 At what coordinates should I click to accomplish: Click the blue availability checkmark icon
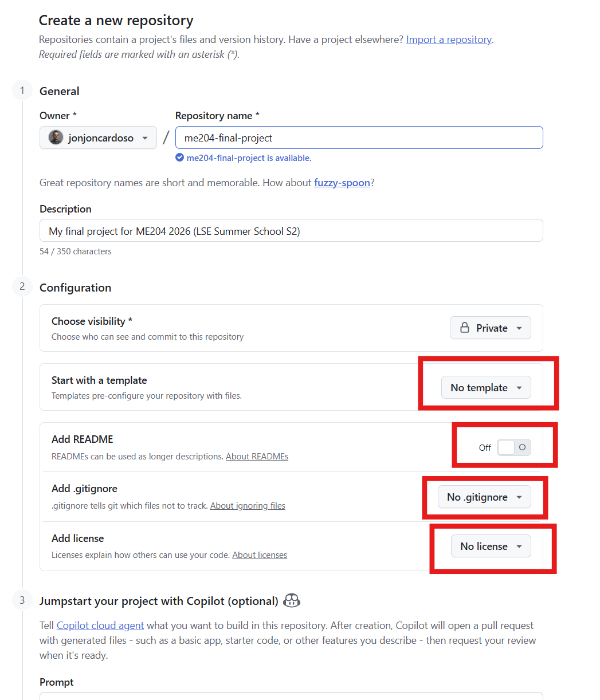coord(179,158)
